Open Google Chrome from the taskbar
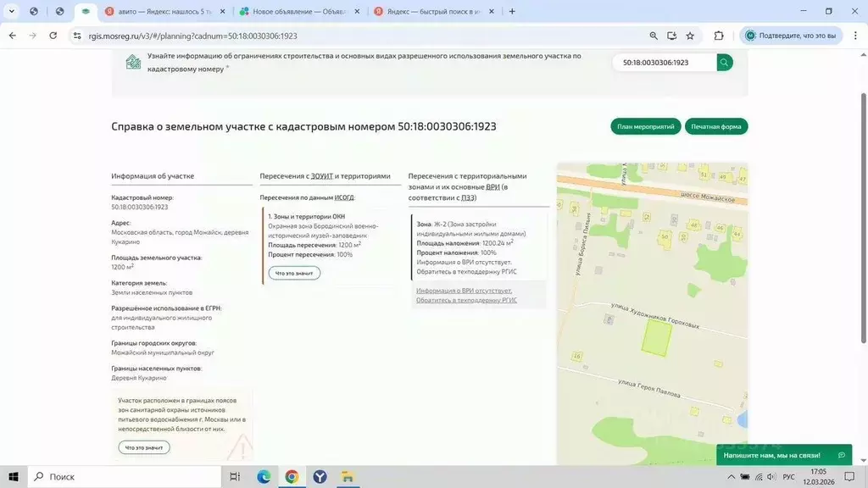The image size is (868, 488). 292,476
